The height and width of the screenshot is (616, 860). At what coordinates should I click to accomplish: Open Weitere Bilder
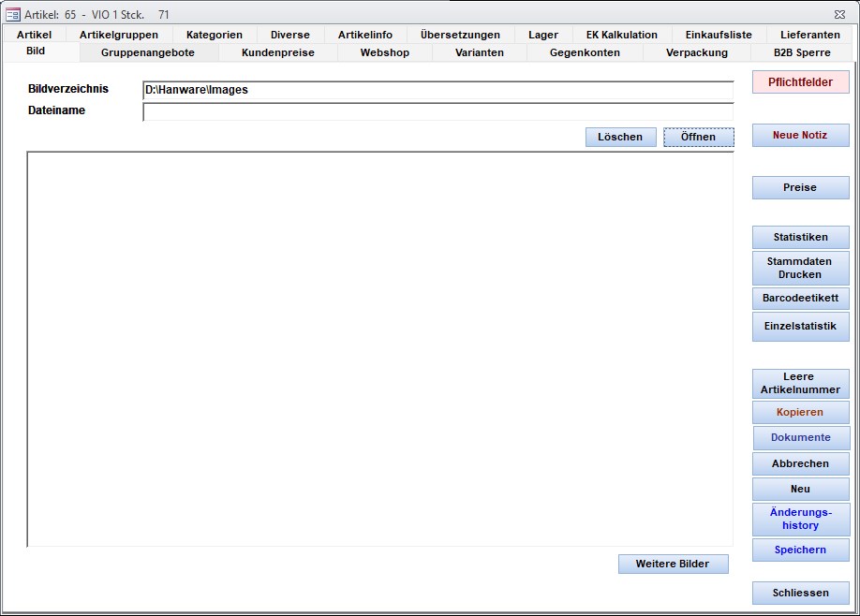(x=673, y=564)
